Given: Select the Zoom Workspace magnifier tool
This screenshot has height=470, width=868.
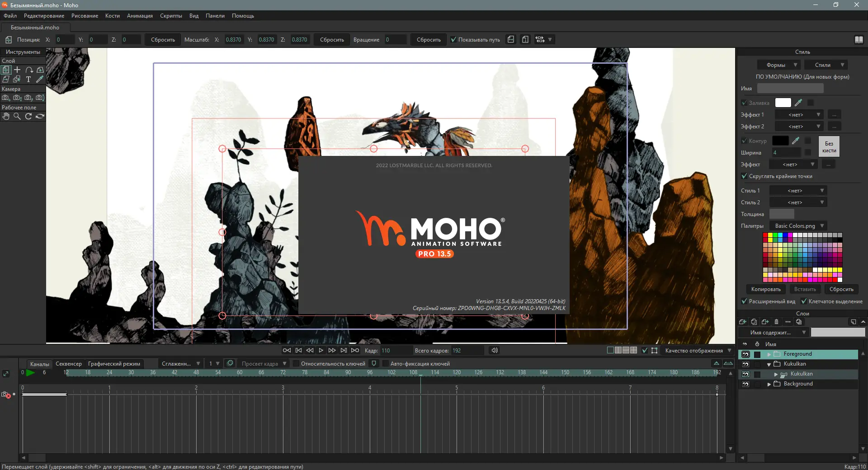Looking at the screenshot, I should pos(17,116).
